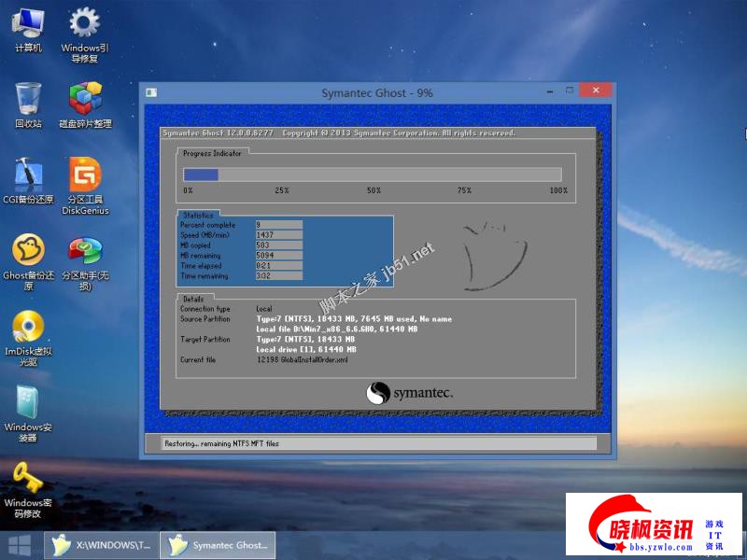The image size is (747, 560).
Task: Click the Symantec logo in Ghost
Action: pos(409,393)
